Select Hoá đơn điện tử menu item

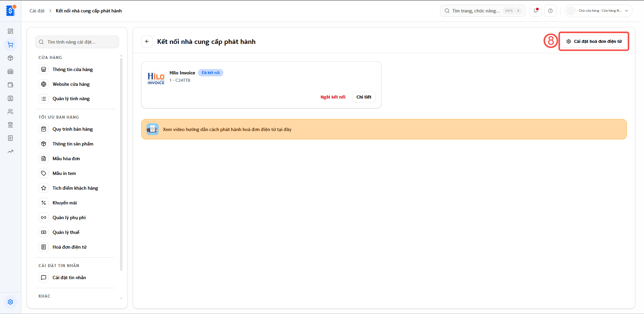pos(77,247)
